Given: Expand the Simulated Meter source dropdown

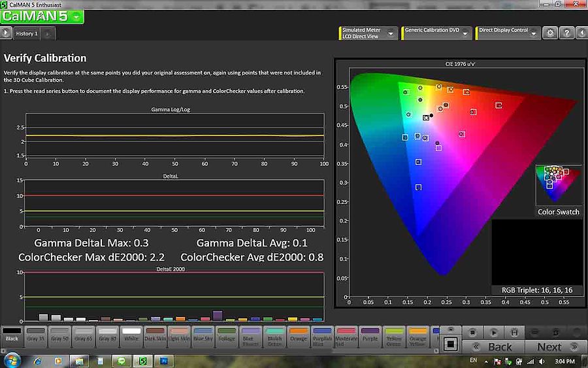Looking at the screenshot, I should tap(391, 33).
